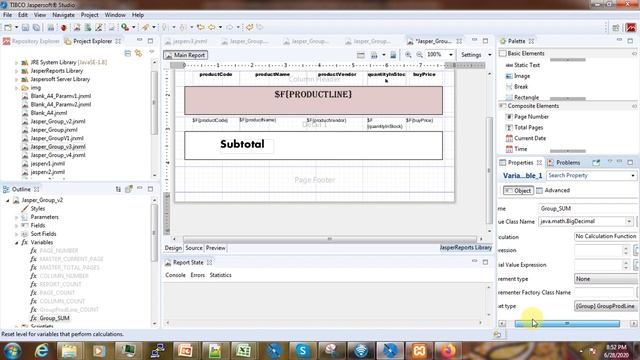640x360 pixels.
Task: Select Rectangle element in Palette
Action: [522, 97]
